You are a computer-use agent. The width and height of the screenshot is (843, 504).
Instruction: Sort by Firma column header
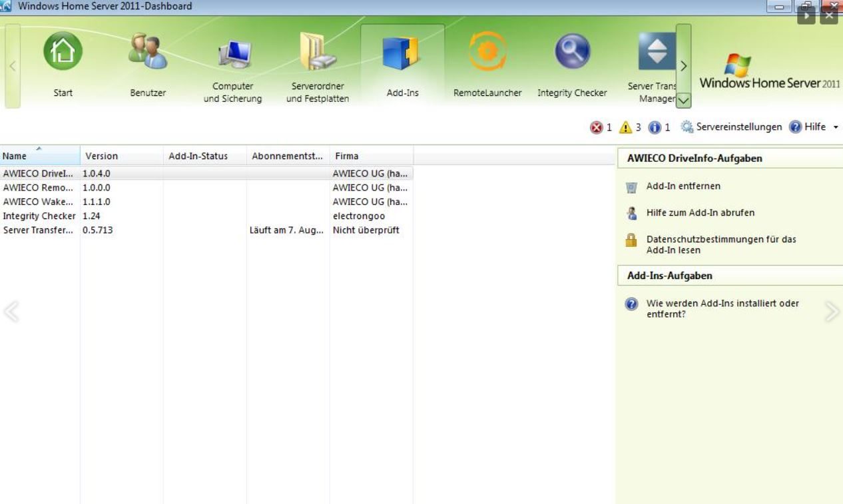pyautogui.click(x=372, y=156)
